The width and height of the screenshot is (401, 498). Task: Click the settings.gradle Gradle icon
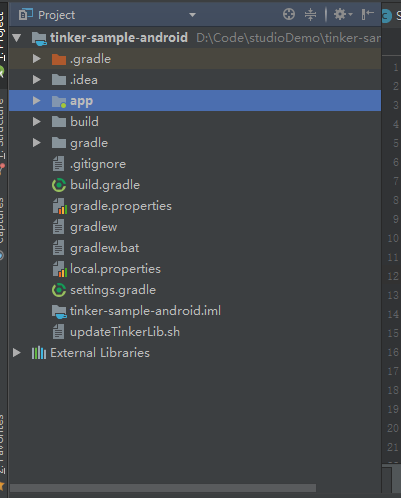(x=59, y=290)
